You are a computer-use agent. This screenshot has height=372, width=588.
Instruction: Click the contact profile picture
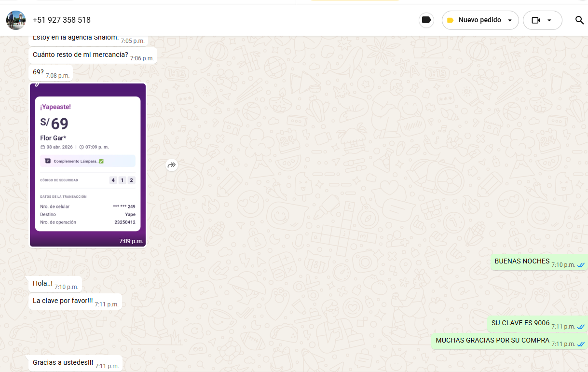point(16,20)
